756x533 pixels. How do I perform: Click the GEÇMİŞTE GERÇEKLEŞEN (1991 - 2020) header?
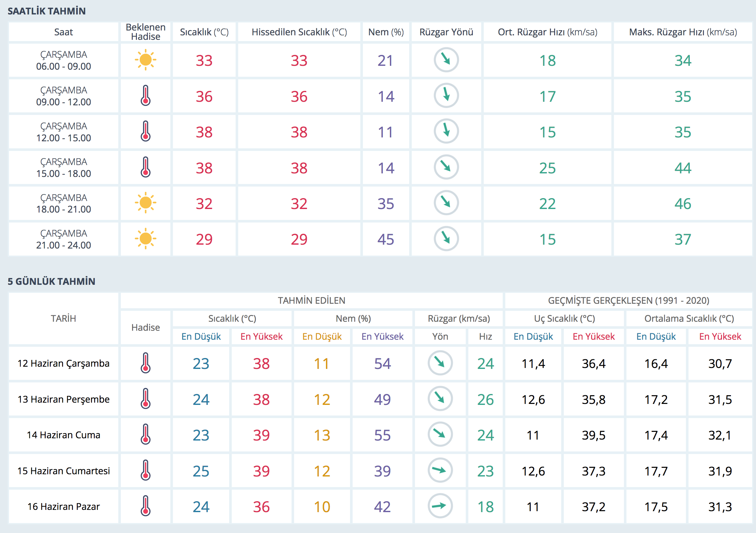[x=628, y=301]
